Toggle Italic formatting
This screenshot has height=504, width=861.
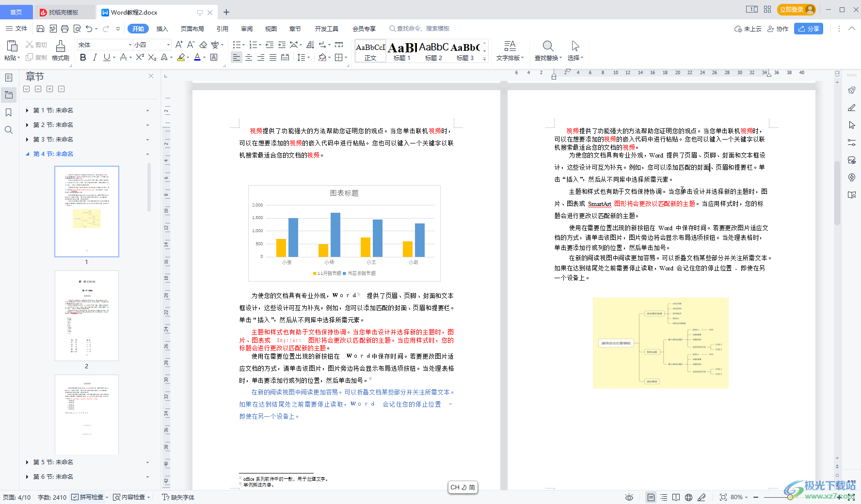tap(95, 57)
